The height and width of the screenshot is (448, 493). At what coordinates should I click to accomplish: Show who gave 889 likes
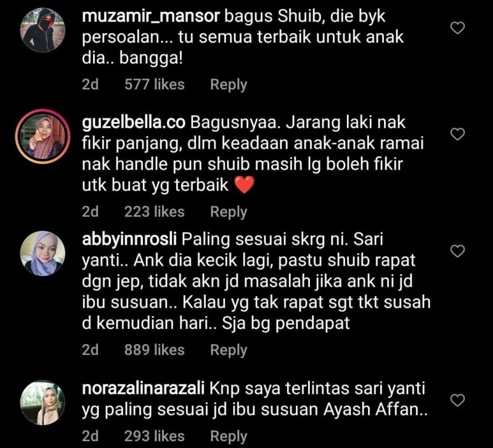click(x=155, y=350)
